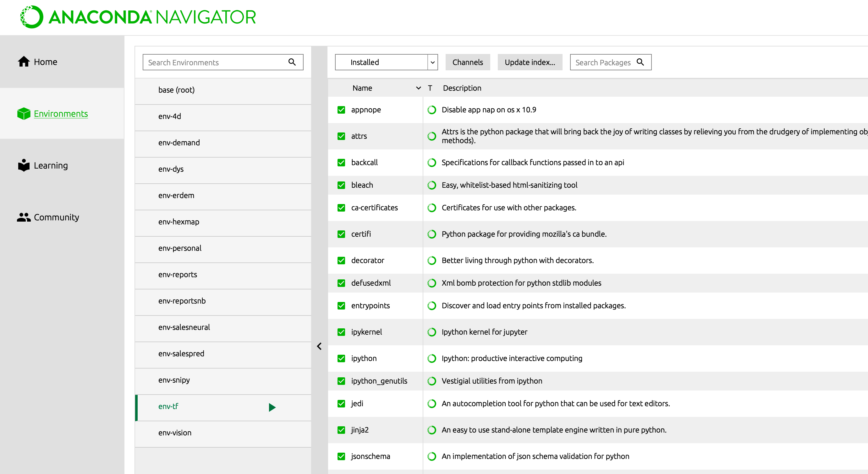Click the Community people icon

point(24,217)
